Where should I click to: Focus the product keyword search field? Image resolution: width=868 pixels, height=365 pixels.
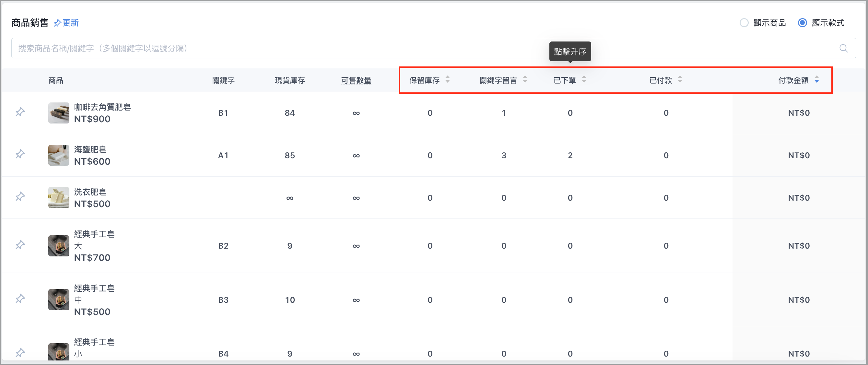[434, 49]
